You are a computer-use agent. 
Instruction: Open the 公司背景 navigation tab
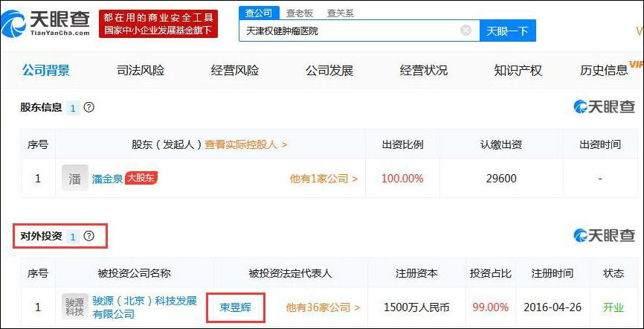(46, 70)
